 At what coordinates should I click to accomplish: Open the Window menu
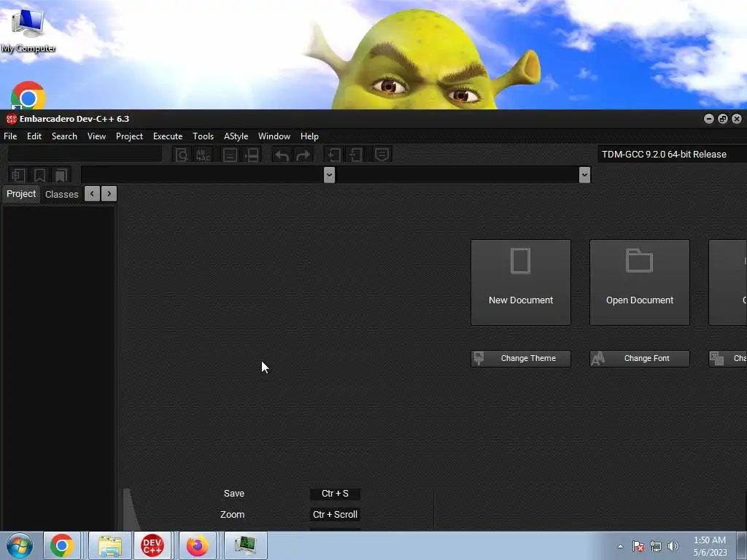pos(274,136)
